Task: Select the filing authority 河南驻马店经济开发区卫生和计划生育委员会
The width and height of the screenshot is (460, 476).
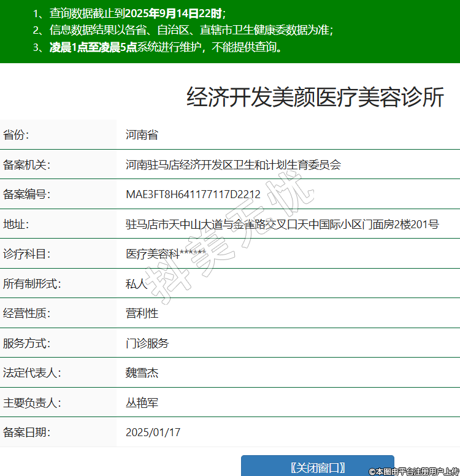Action: coord(232,164)
